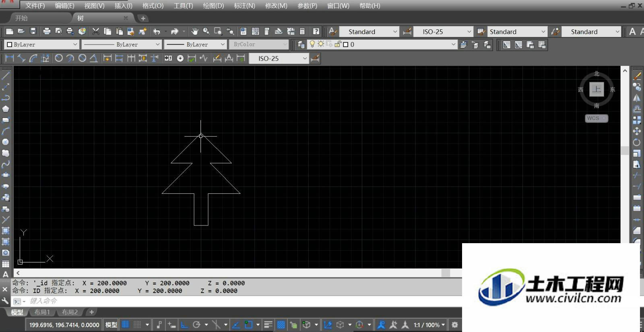Toggle snap mode in status bar

click(x=137, y=325)
